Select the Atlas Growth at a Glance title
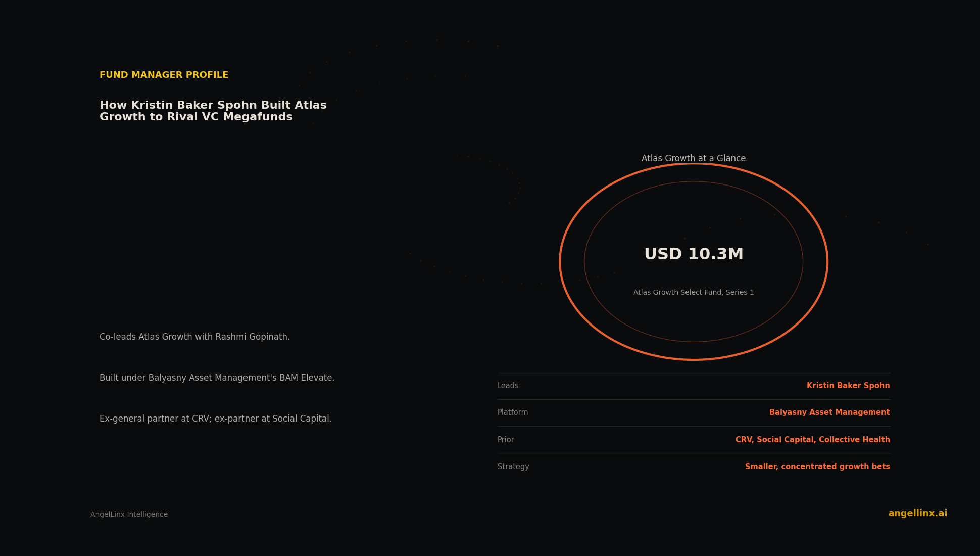This screenshot has height=556, width=980. click(x=694, y=158)
